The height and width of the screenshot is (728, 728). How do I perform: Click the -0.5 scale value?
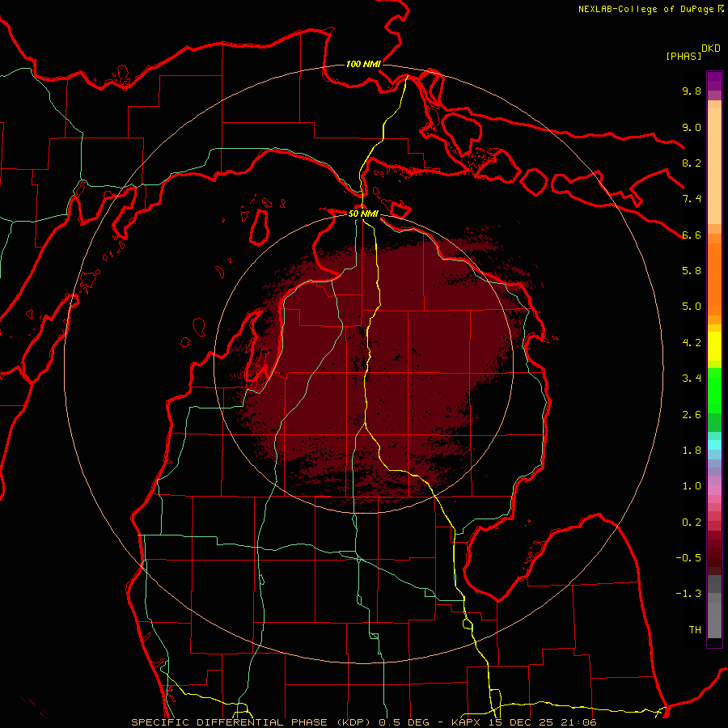click(688, 558)
